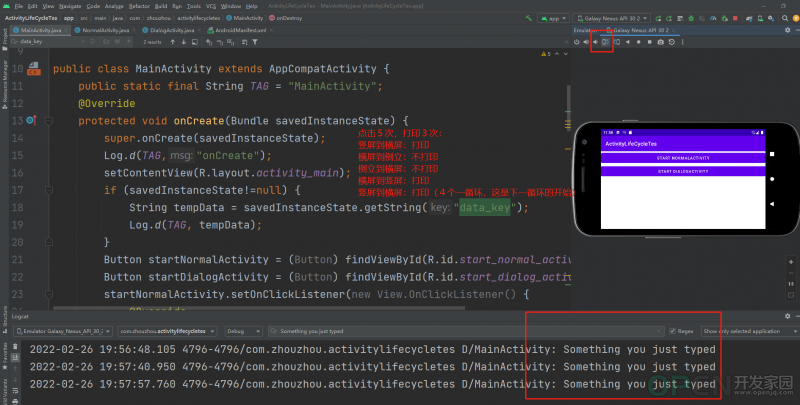
Task: Click the filter search results funnel icon
Action: [x=255, y=42]
